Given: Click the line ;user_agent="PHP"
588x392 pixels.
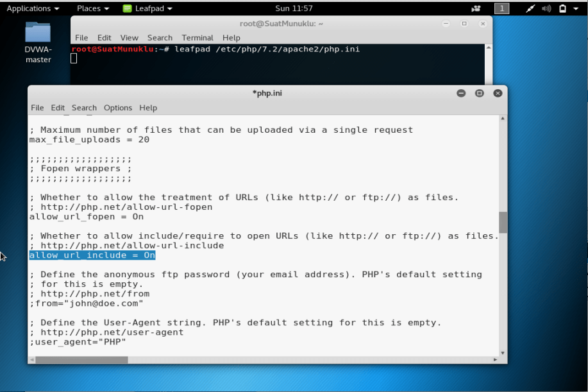Looking at the screenshot, I should (78, 342).
